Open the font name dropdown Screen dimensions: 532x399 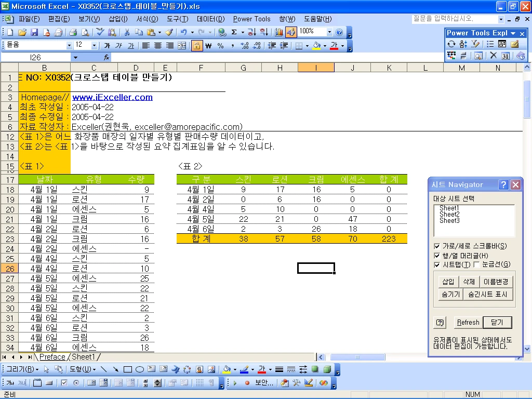(69, 45)
